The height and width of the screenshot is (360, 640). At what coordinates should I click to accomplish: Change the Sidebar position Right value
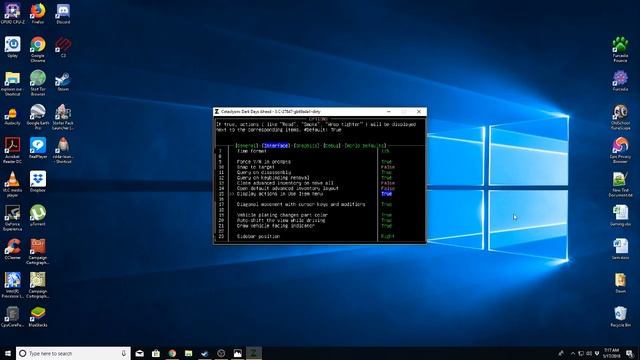pos(388,236)
